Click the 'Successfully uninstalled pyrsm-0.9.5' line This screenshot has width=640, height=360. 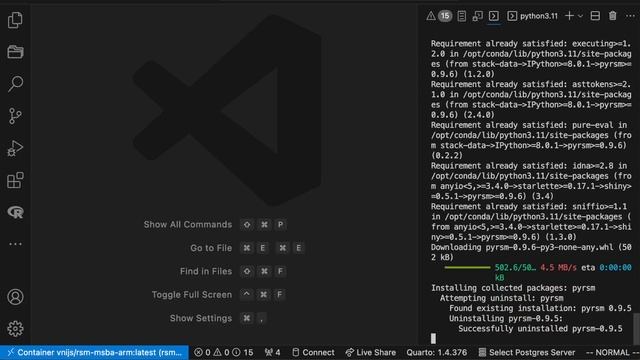tap(540, 329)
